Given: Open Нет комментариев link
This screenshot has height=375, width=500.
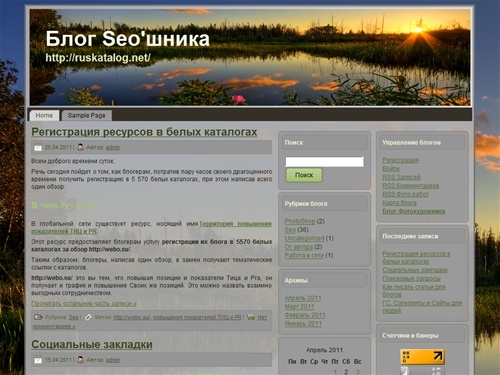Looking at the screenshot, I should 150,322.
